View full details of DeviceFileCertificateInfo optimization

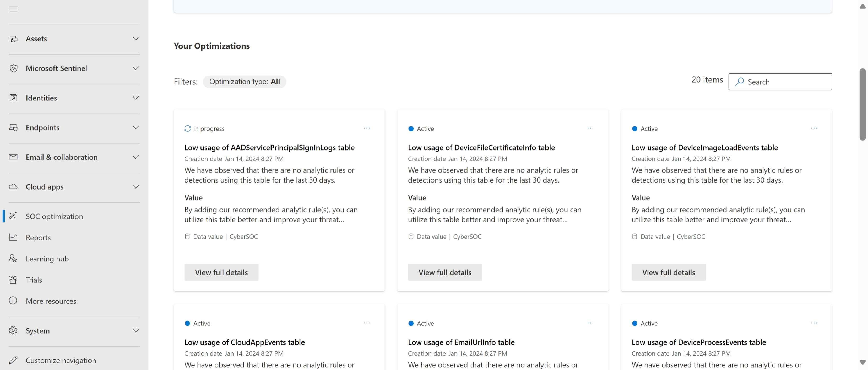click(x=444, y=272)
